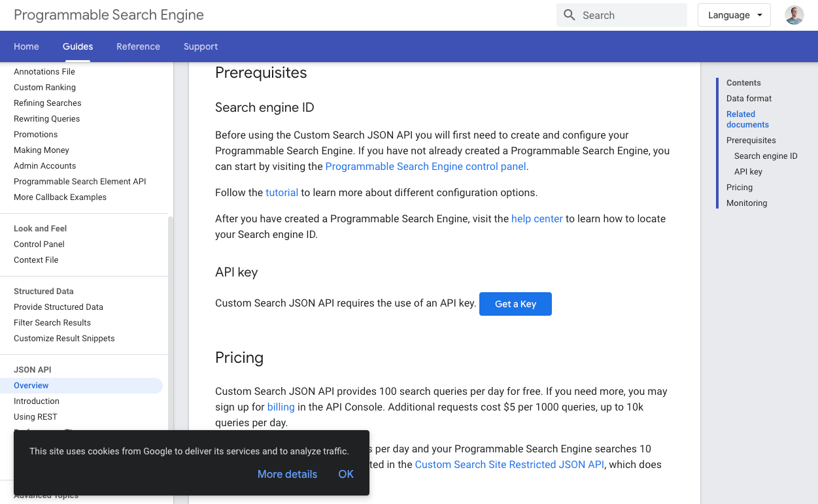Jump to Search engine ID in Contents
The height and width of the screenshot is (504, 818).
(766, 156)
